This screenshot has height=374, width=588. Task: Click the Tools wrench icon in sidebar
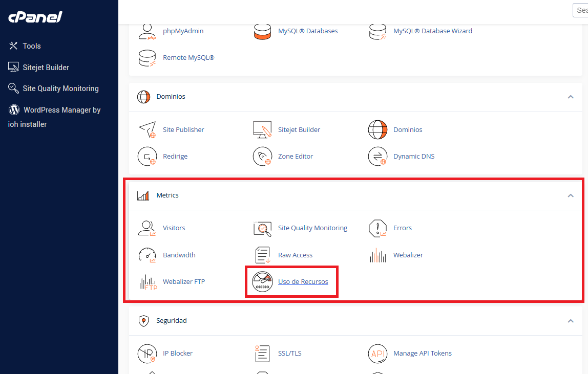[x=13, y=46]
